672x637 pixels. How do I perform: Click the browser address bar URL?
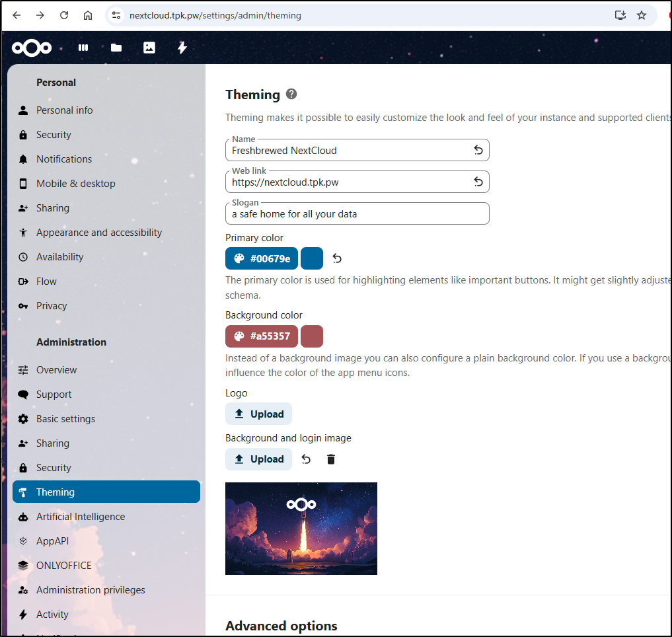pyautogui.click(x=215, y=15)
